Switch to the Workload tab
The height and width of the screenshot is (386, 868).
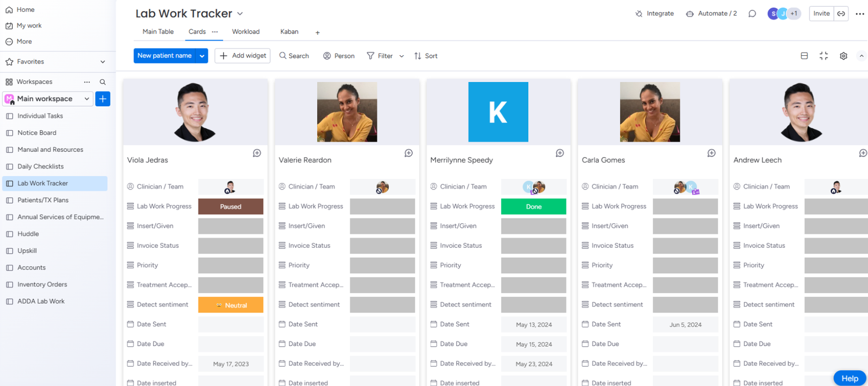pyautogui.click(x=246, y=31)
